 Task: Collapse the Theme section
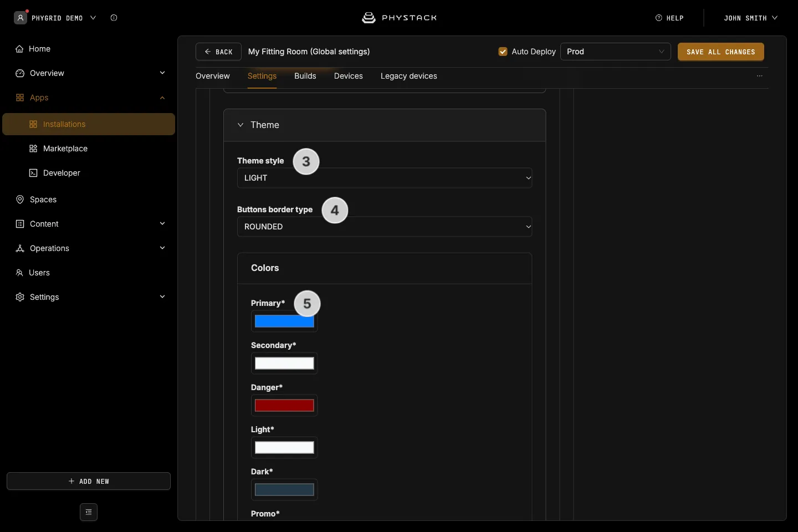tap(241, 125)
